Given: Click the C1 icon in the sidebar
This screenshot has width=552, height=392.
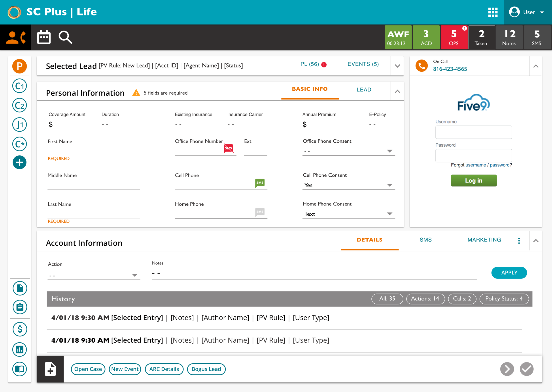Looking at the screenshot, I should tap(19, 86).
